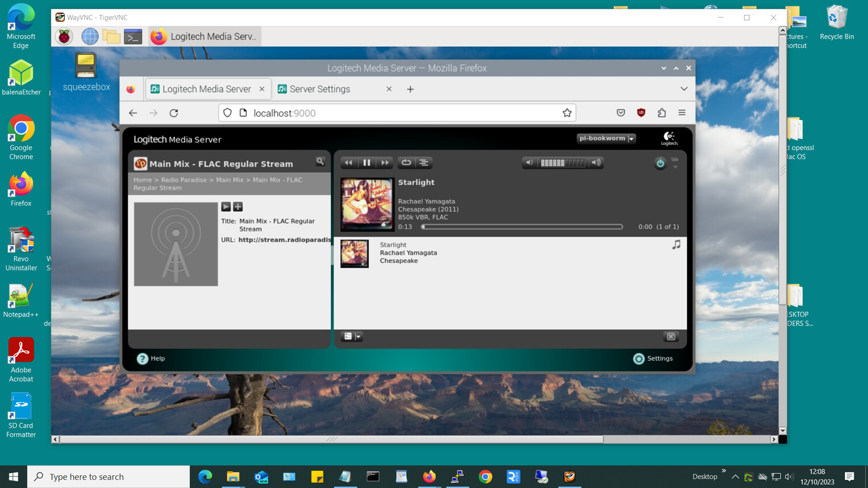This screenshot has height=488, width=868.
Task: Click Windows Start button
Action: pyautogui.click(x=14, y=476)
